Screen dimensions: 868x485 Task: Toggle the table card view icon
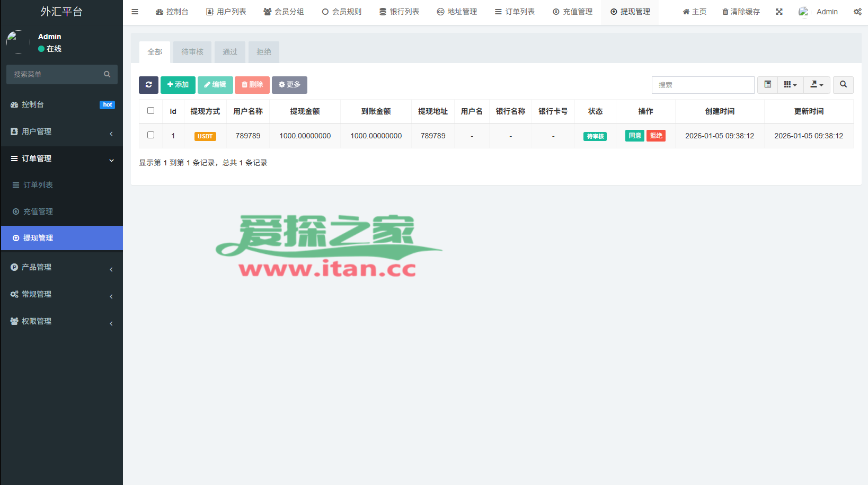point(767,85)
